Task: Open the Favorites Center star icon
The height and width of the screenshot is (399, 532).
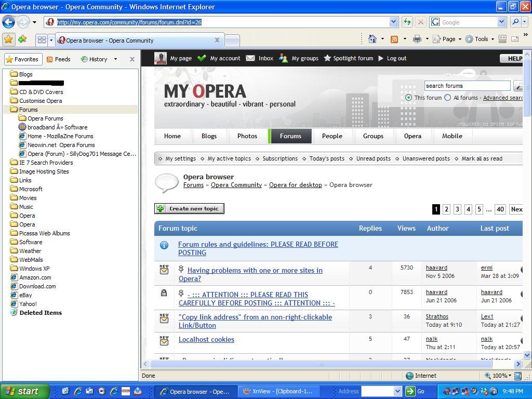Action: [9, 39]
